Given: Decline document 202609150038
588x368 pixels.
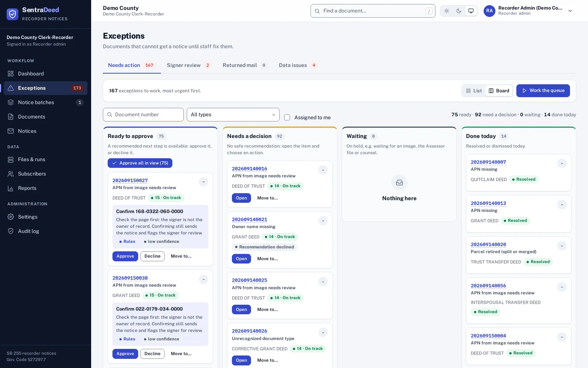Looking at the screenshot, I should tap(153, 354).
